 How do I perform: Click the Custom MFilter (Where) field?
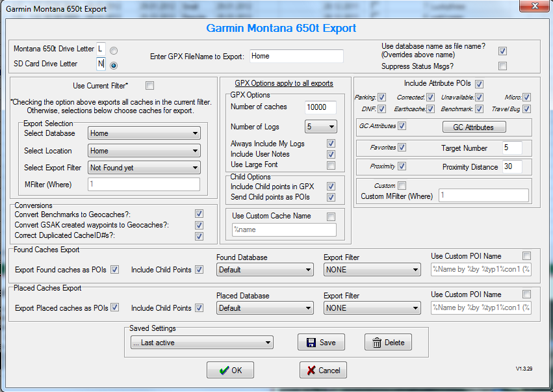click(483, 196)
